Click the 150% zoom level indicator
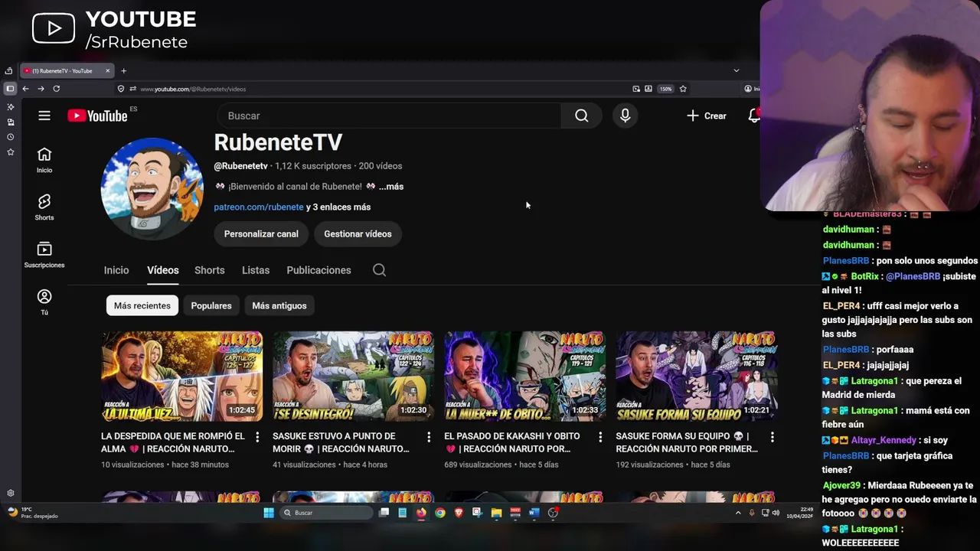 click(x=666, y=89)
